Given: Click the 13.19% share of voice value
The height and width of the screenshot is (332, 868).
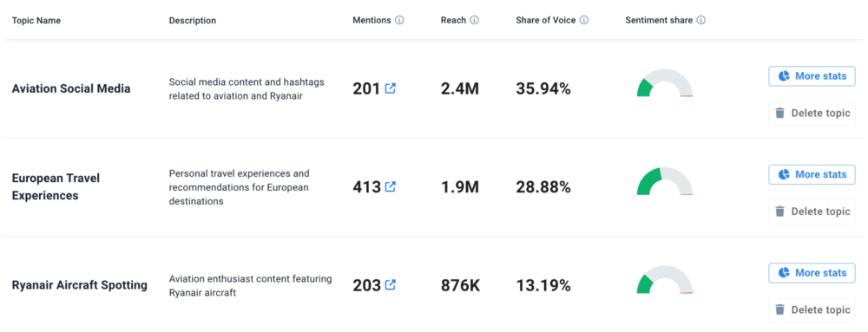Looking at the screenshot, I should coord(543,285).
